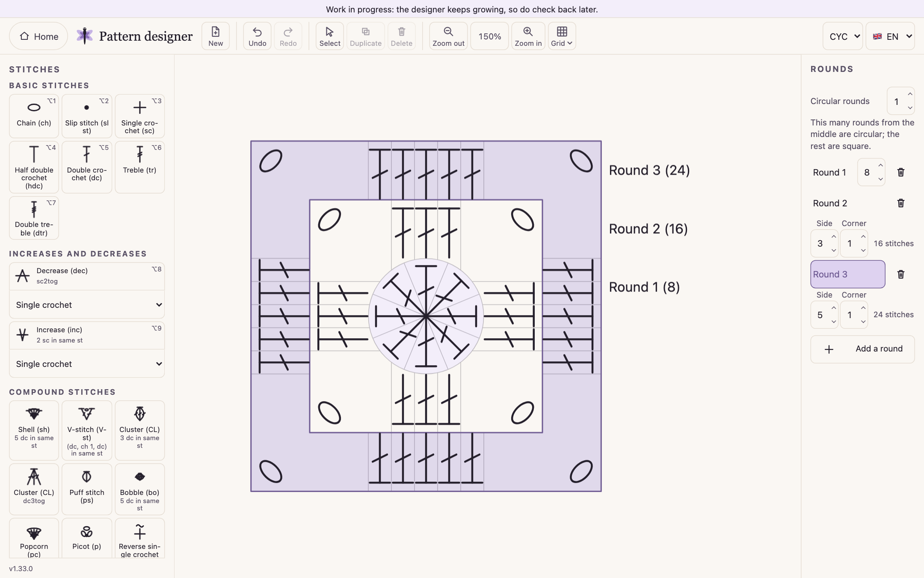Open the CYC notation dropdown
This screenshot has height=578, width=924.
[842, 36]
